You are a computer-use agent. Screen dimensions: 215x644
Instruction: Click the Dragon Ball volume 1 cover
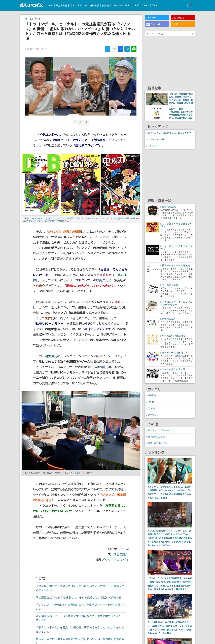[41, 185]
